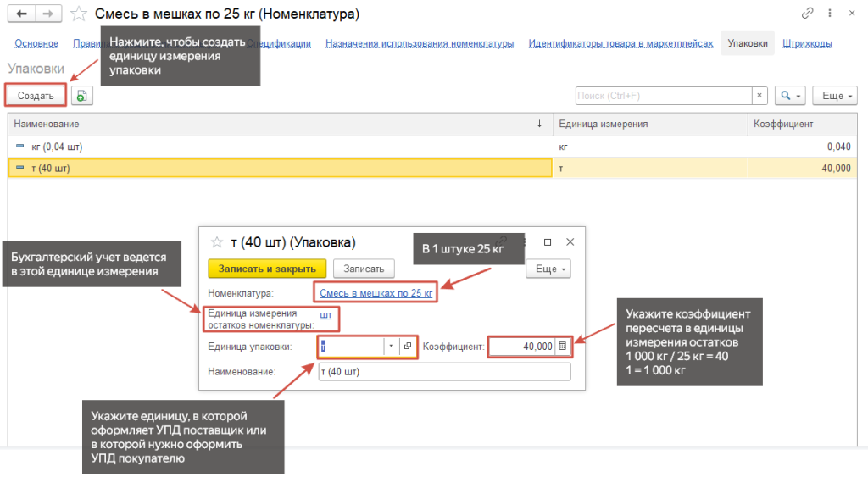
Task: Open the magnifier search options
Action: pos(791,96)
